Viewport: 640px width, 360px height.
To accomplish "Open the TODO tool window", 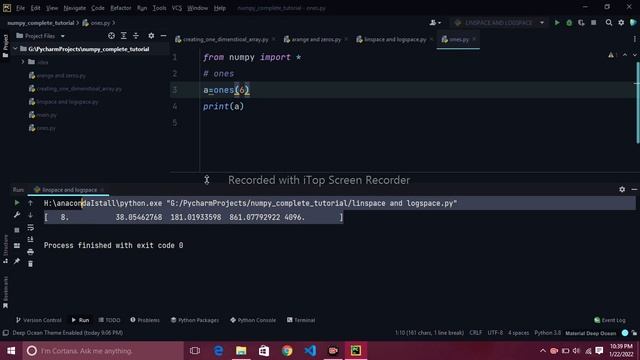I will (x=109, y=320).
